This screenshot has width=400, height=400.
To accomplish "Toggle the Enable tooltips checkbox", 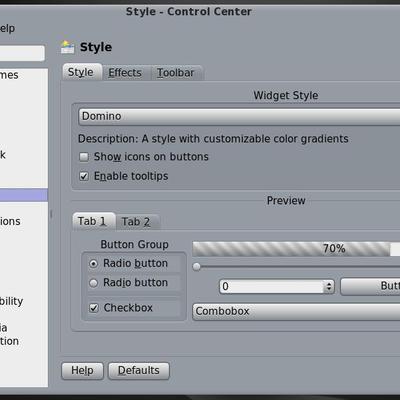I will tap(84, 176).
